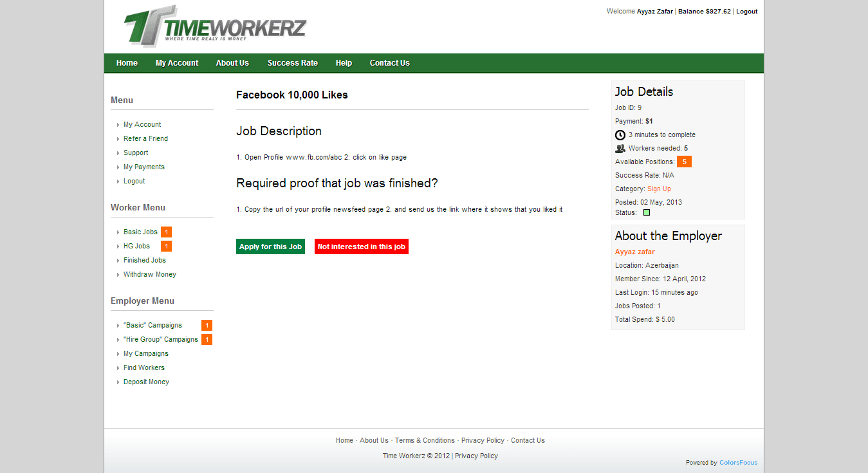Image resolution: width=868 pixels, height=473 pixels.
Task: Click the Member Since: 12 April, 2012 text
Action: [x=660, y=279]
